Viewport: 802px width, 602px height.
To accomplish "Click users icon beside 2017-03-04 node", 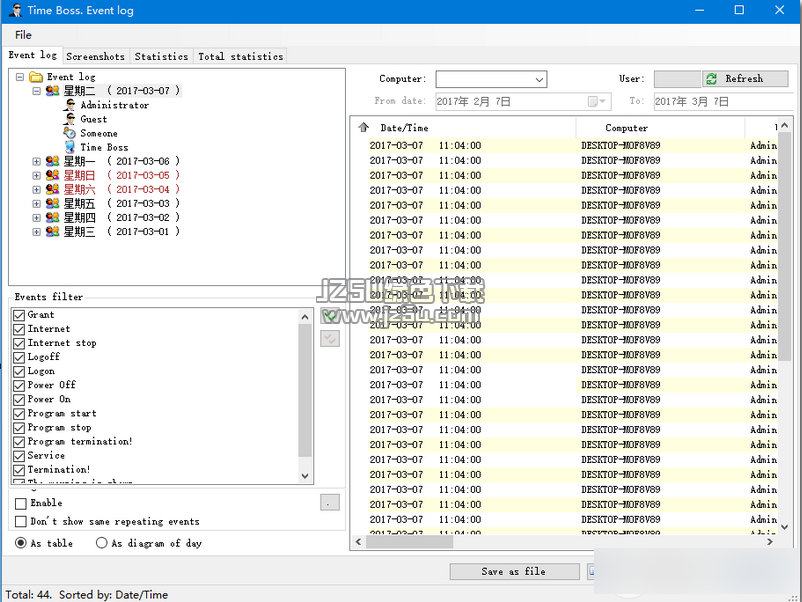I will 52,190.
